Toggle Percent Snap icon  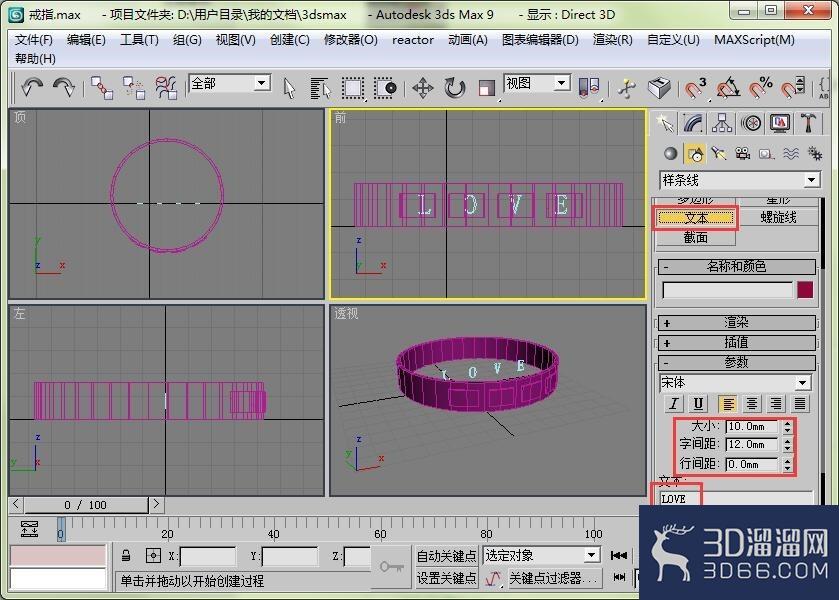(x=760, y=87)
